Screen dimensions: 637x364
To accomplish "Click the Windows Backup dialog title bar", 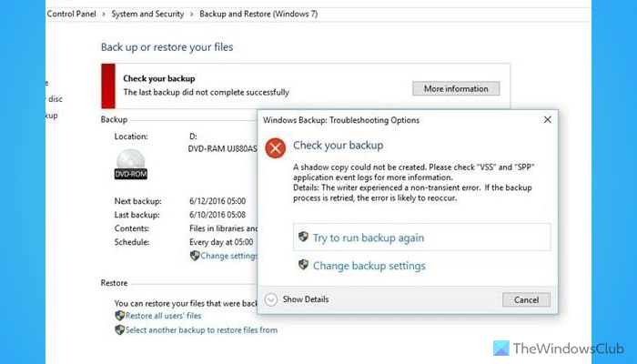I will (382, 119).
